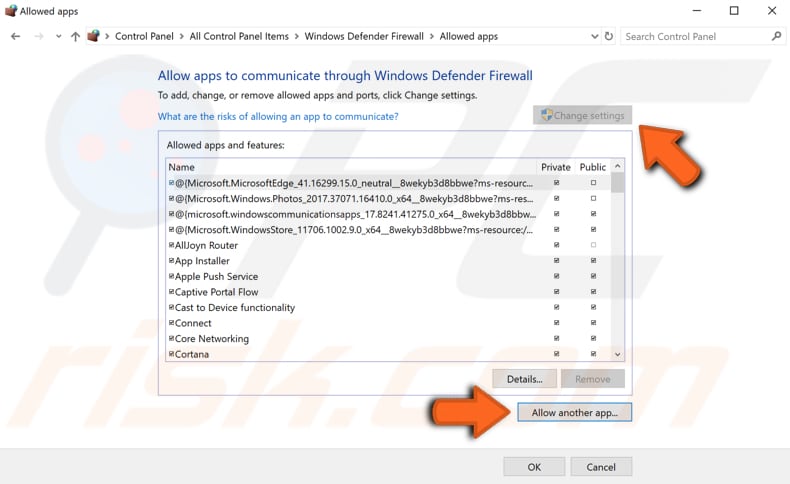Expand chevron after Control Panel breadcrumb
This screenshot has width=790, height=484.
[x=182, y=36]
